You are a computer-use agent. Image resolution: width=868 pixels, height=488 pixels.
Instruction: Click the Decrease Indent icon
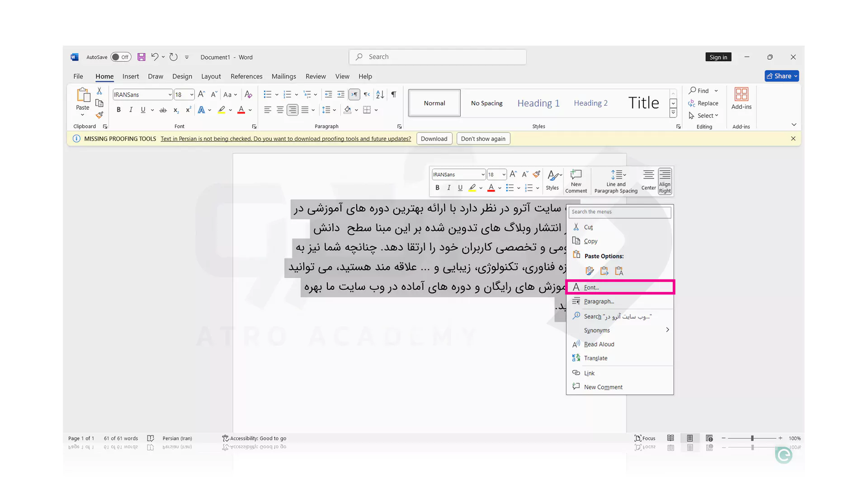(329, 94)
